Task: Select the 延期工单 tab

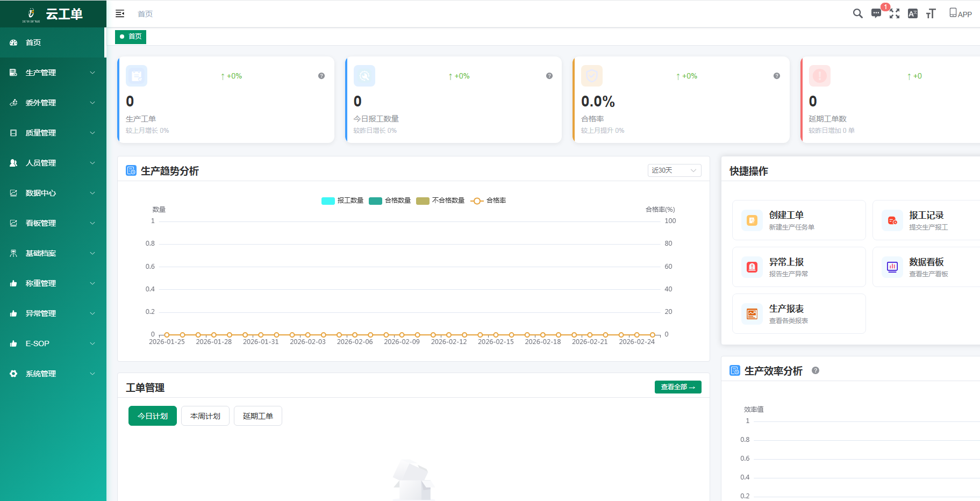Action: pos(258,416)
